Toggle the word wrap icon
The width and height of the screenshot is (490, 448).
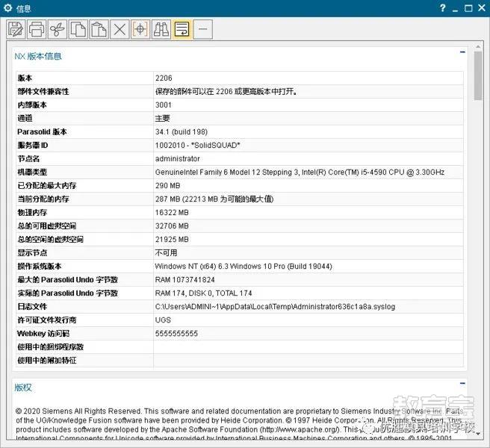tap(182, 29)
